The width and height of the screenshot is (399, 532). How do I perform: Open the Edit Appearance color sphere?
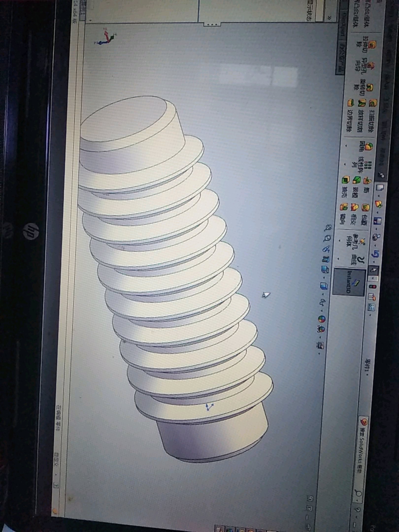(322, 319)
